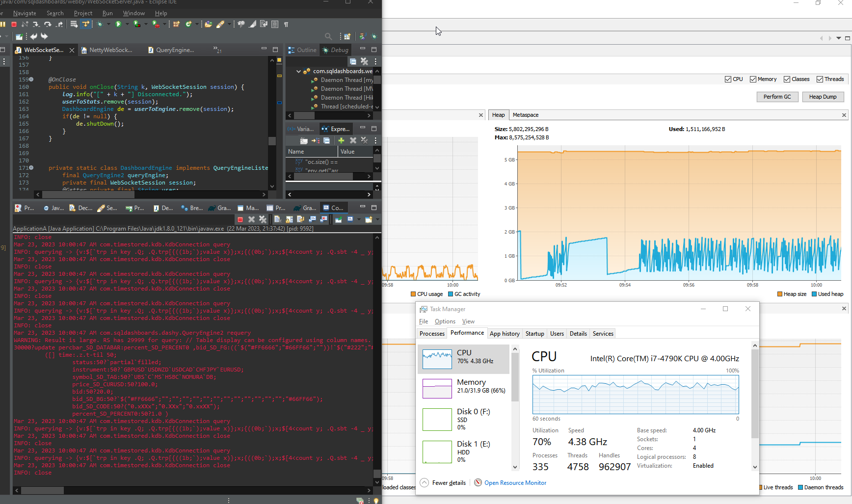Click the Step Over debug icon

coord(47,24)
